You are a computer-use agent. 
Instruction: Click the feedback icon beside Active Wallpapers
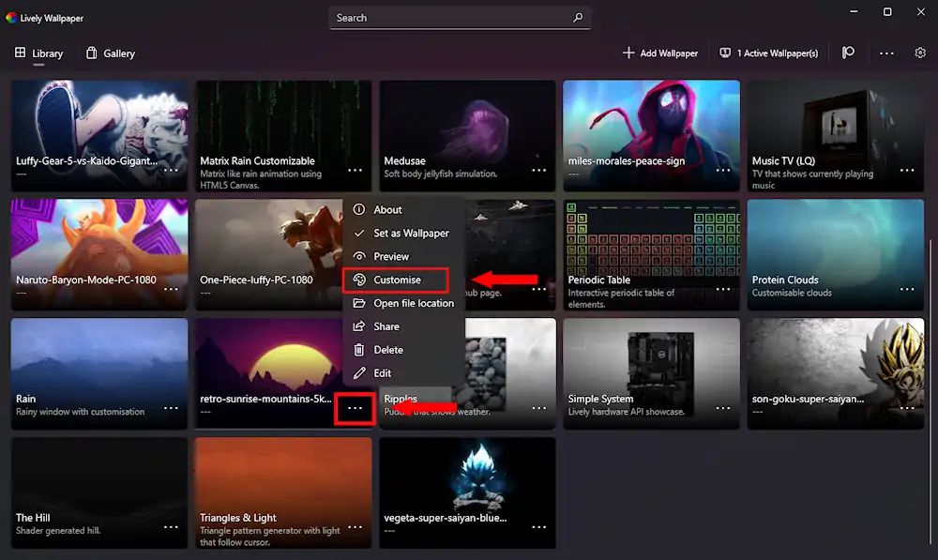coord(848,53)
